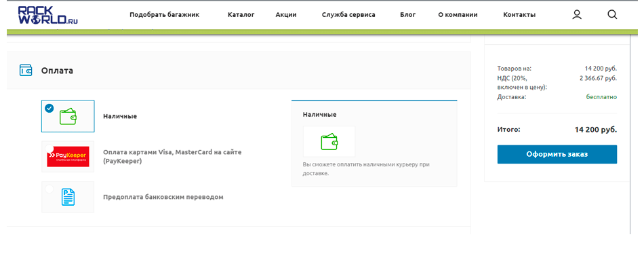Viewport: 644px width, 258px height.
Task: Click bold Наличные label next to selected tile
Action: pos(120,116)
